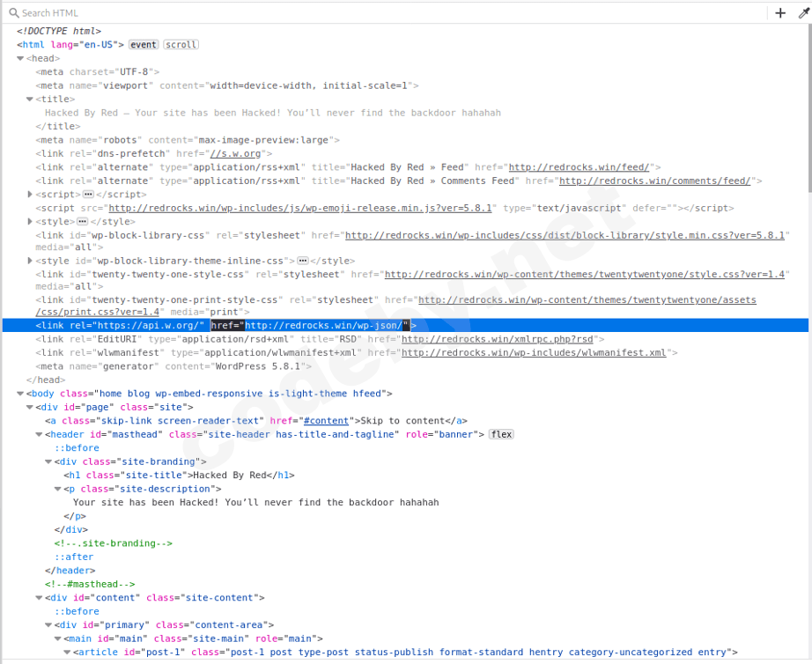
Task: Click the magnifier icon in search bar
Action: pos(13,13)
